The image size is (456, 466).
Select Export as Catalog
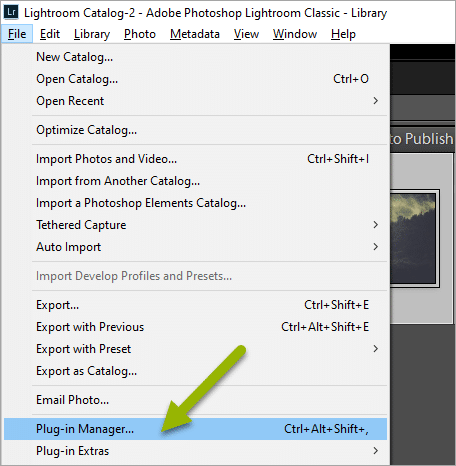coord(195,371)
